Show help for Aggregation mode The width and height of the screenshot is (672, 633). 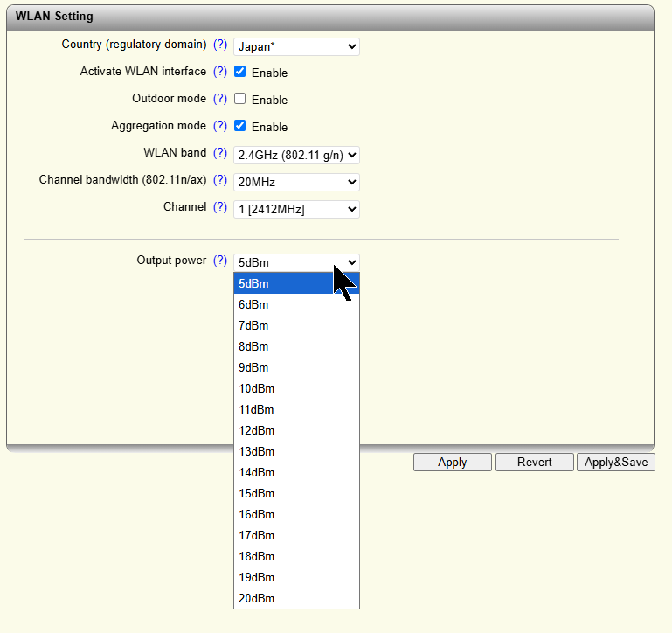coord(220,126)
